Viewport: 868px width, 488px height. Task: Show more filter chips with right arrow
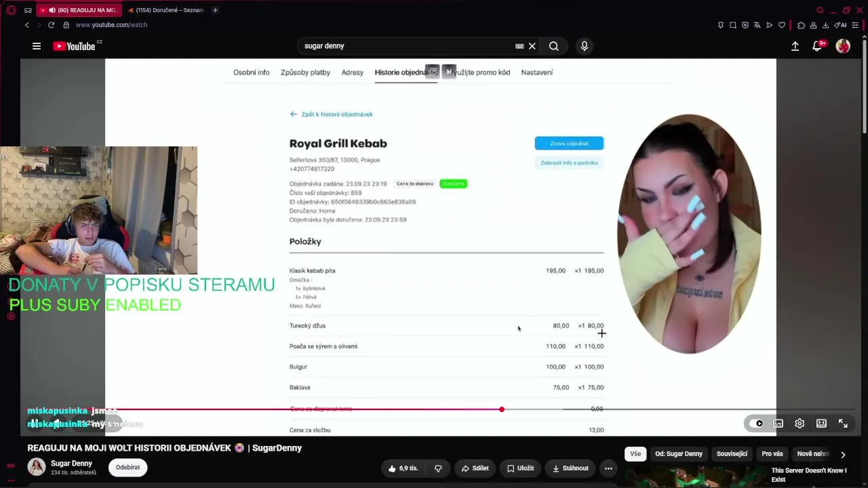[843, 454]
